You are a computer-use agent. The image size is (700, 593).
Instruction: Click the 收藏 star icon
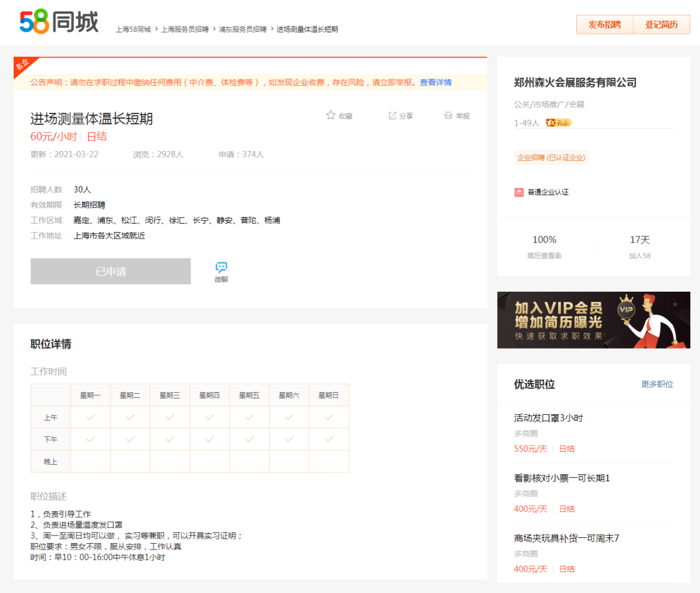[x=331, y=115]
